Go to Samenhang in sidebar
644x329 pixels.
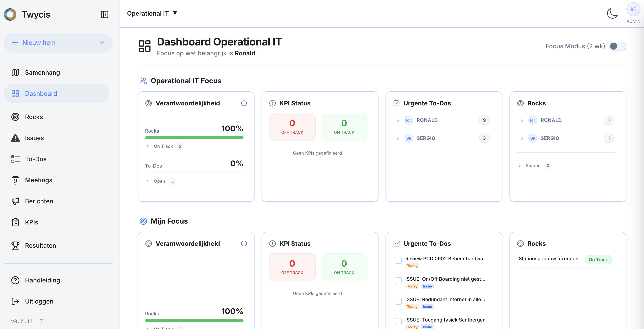(56, 72)
